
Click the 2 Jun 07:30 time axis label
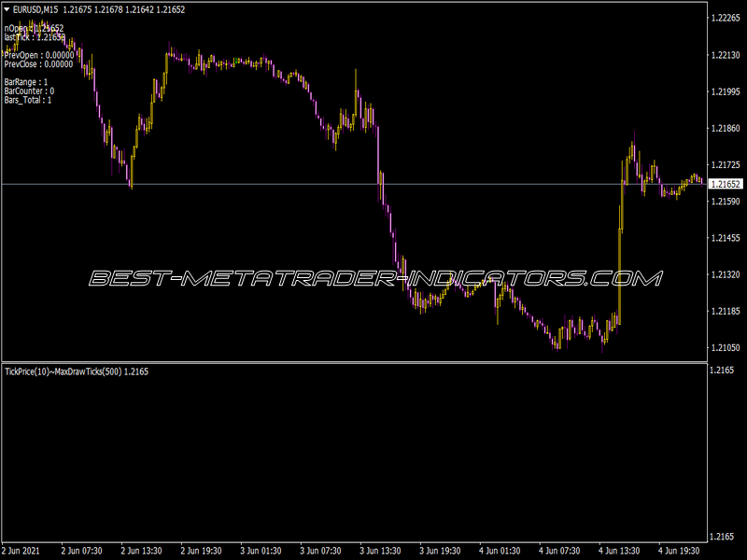coord(81,551)
